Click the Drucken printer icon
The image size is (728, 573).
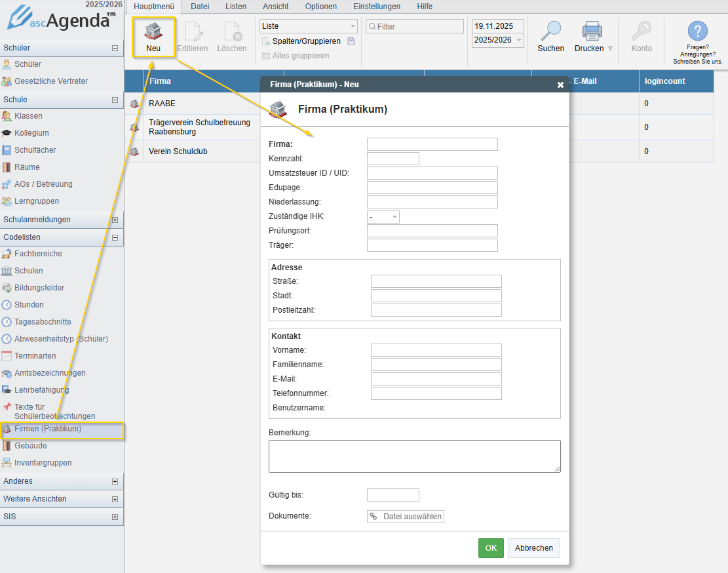592,31
